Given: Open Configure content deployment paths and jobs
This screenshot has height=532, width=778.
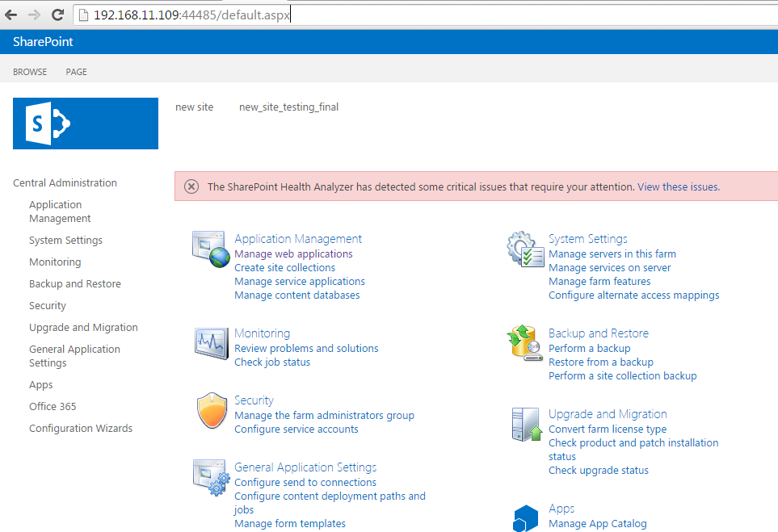Looking at the screenshot, I should [x=330, y=503].
